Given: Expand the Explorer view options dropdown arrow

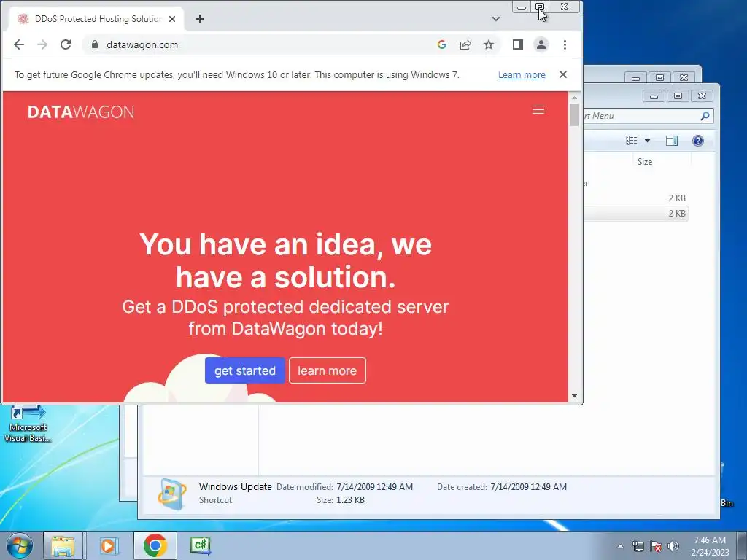Looking at the screenshot, I should click(x=648, y=141).
